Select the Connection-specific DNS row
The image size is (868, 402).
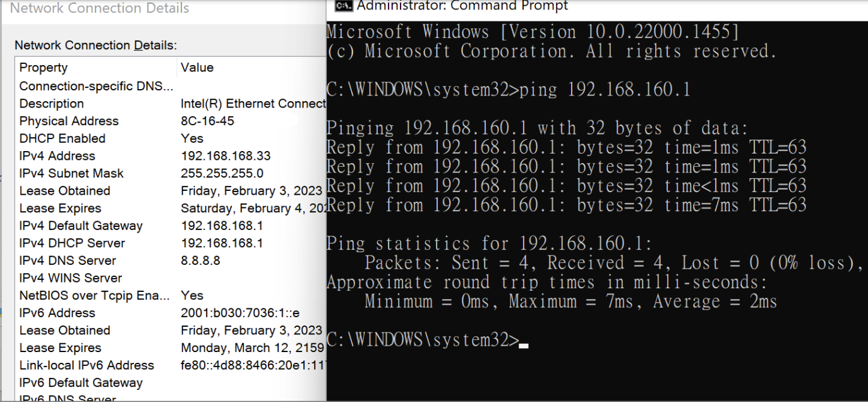click(x=96, y=86)
